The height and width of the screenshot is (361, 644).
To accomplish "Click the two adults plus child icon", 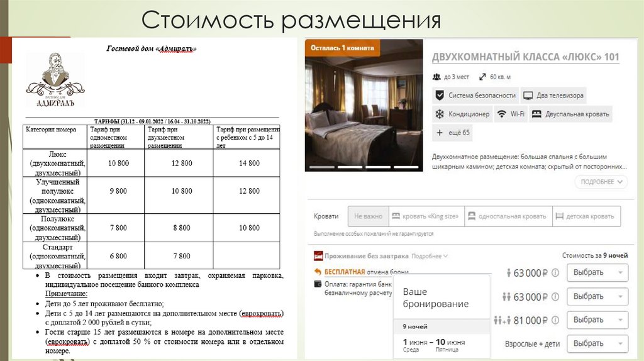I will (x=502, y=320).
